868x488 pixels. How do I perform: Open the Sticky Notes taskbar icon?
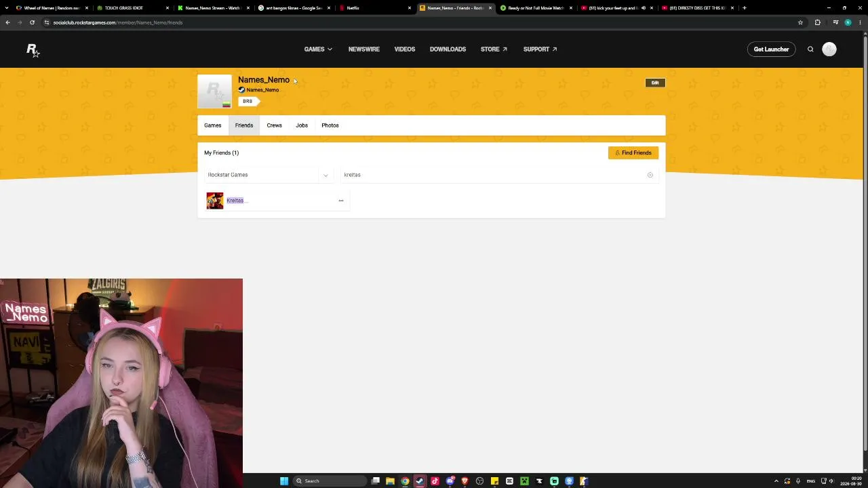pos(494,481)
